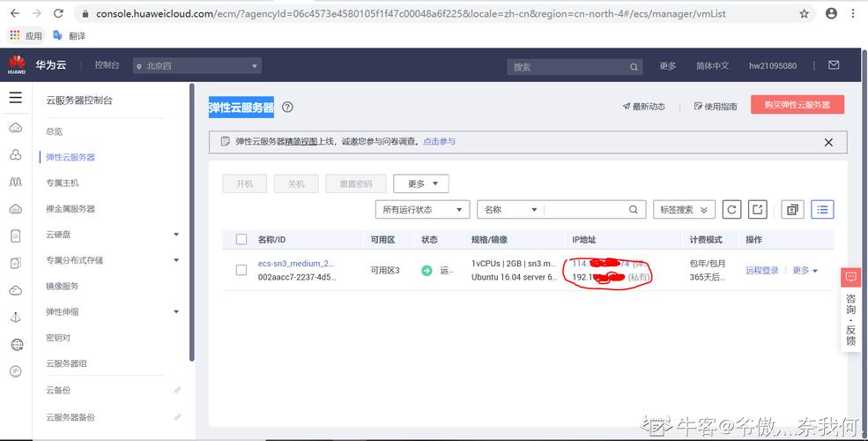Open 所有运行状态 filter dropdown

[x=422, y=209]
